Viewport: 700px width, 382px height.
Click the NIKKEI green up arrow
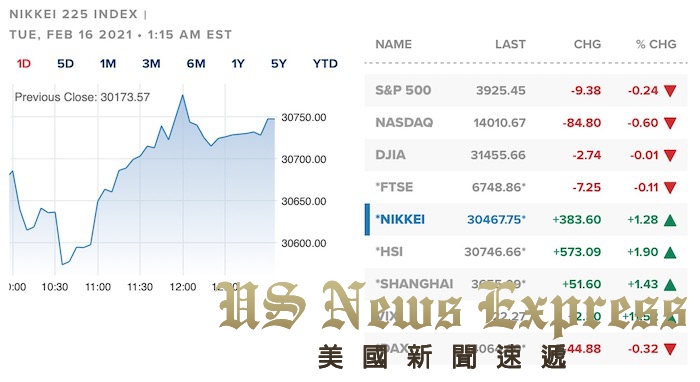670,220
